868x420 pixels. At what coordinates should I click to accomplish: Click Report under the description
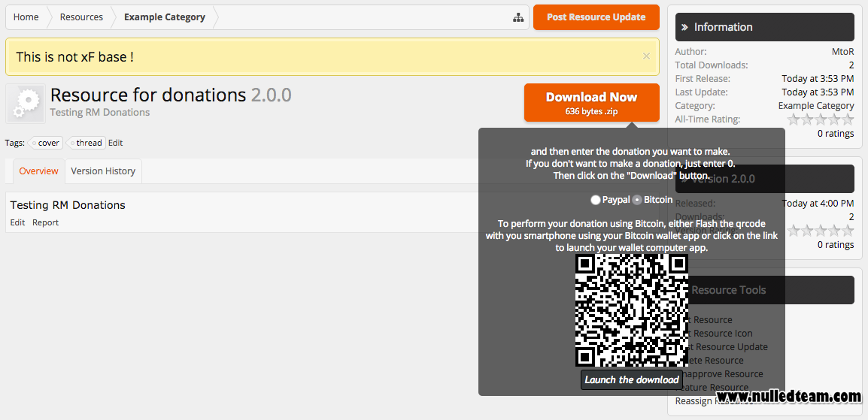(45, 222)
